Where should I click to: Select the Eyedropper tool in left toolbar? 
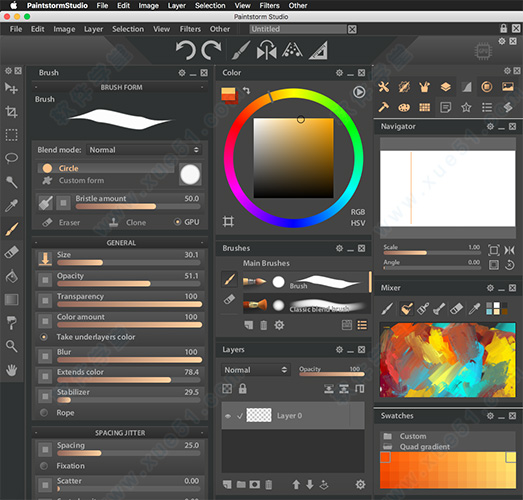pos(11,205)
